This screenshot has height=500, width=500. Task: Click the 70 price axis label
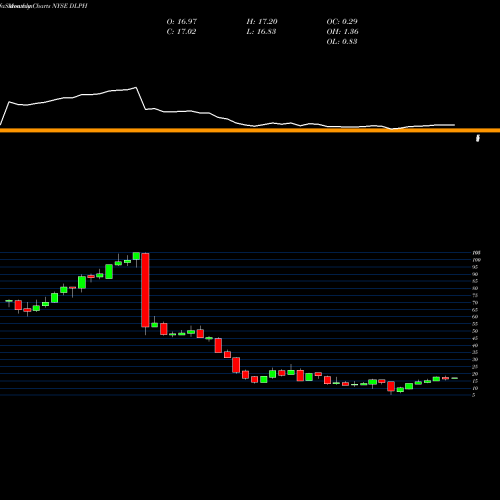[x=475, y=303]
